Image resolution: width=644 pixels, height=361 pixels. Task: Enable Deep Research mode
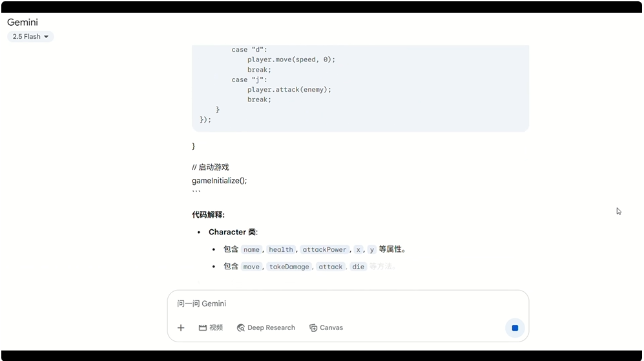[x=266, y=327]
